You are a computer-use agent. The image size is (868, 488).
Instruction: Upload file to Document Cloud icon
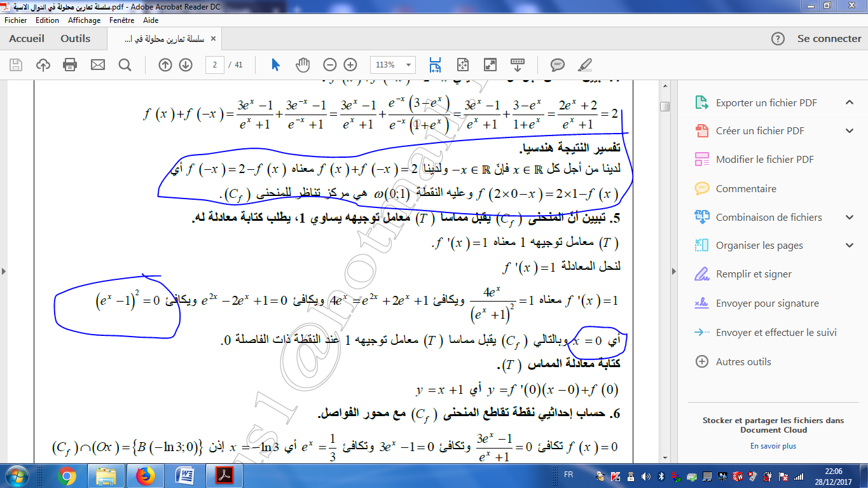pyautogui.click(x=43, y=65)
